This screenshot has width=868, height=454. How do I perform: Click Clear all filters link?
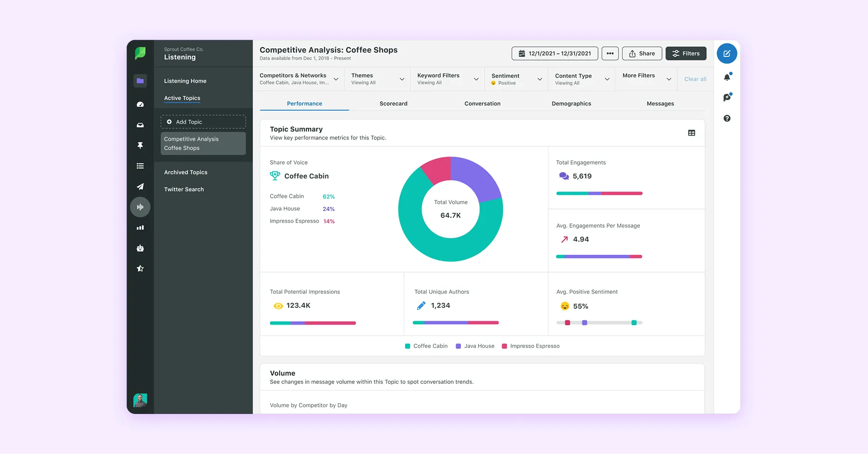(695, 79)
